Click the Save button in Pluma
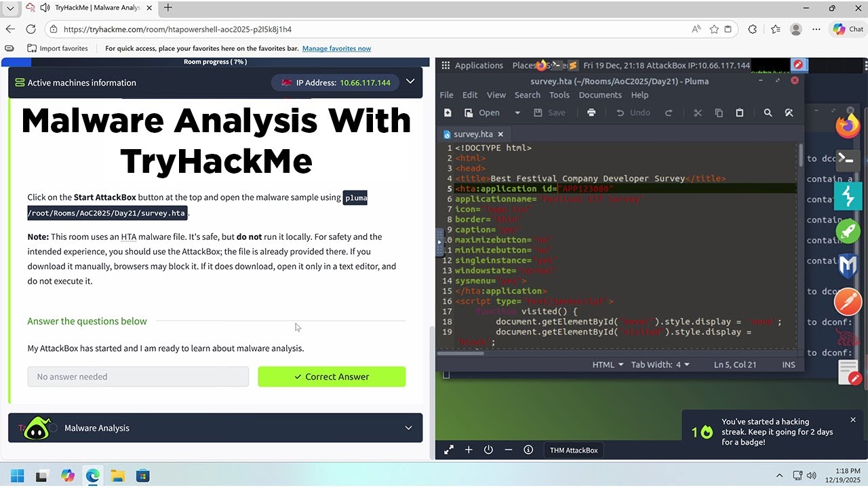Image resolution: width=868 pixels, height=488 pixels. pyautogui.click(x=549, y=113)
